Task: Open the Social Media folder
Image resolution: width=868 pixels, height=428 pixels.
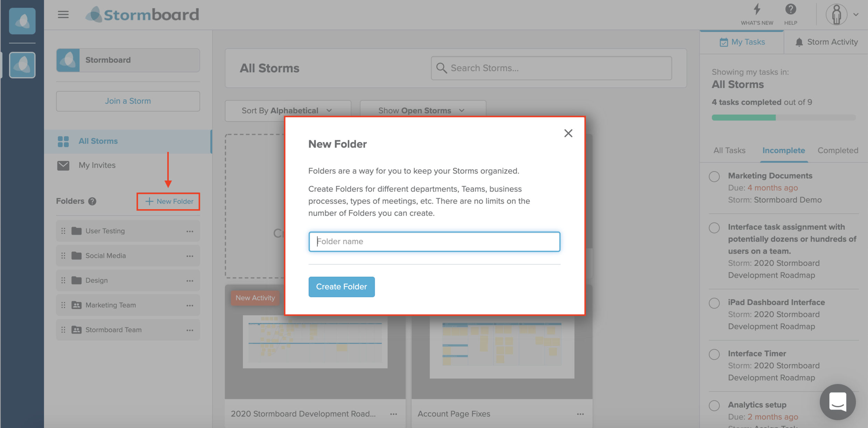Action: pyautogui.click(x=128, y=255)
